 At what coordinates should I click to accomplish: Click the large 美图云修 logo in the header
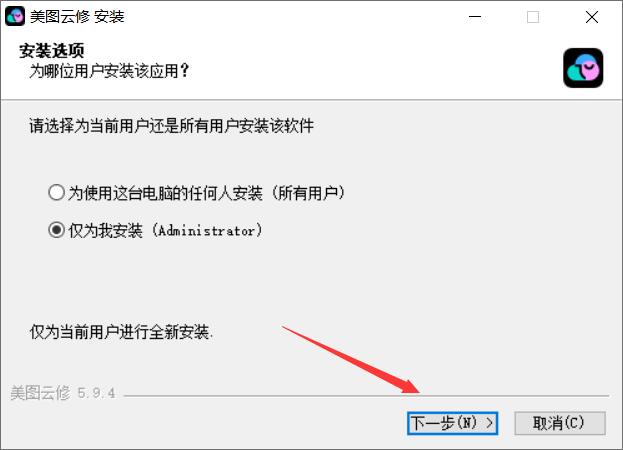583,68
